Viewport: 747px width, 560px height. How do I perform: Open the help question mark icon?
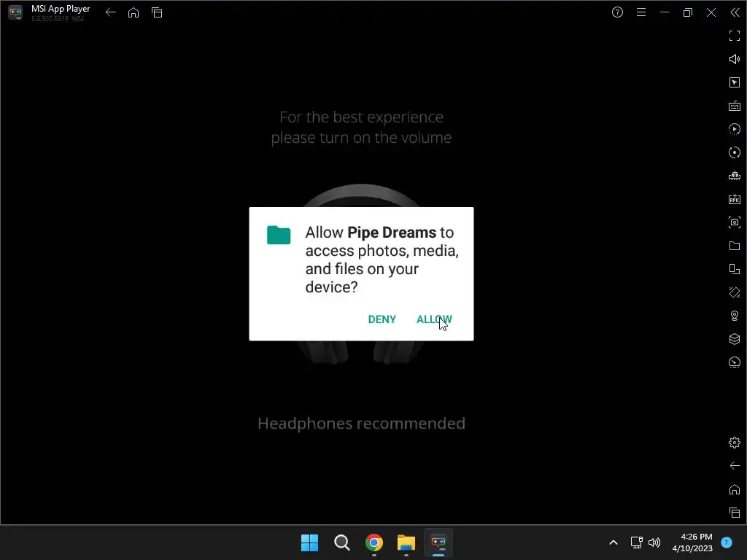(x=617, y=12)
